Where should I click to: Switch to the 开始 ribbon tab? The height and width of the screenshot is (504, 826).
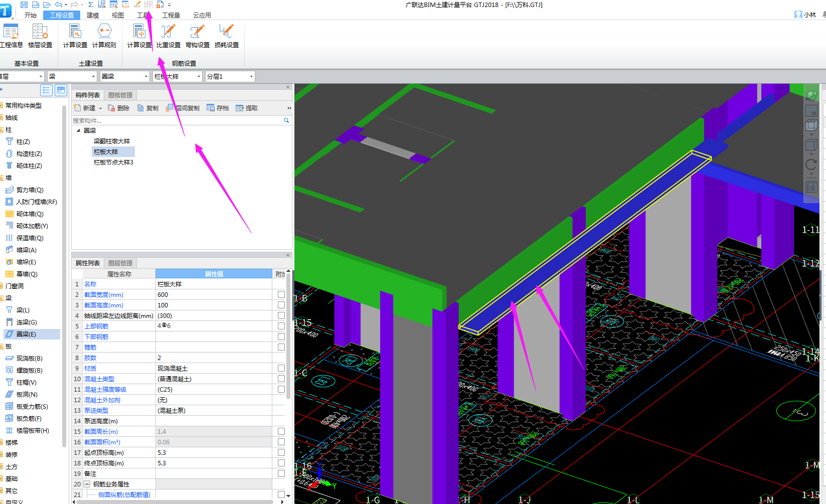coord(31,15)
